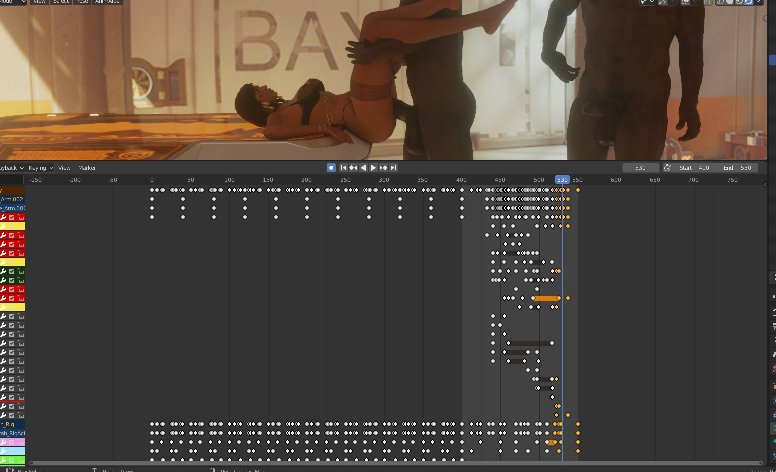This screenshot has height=472, width=776.
Task: Click wrench in channel above red underline
Action: coord(3,397)
